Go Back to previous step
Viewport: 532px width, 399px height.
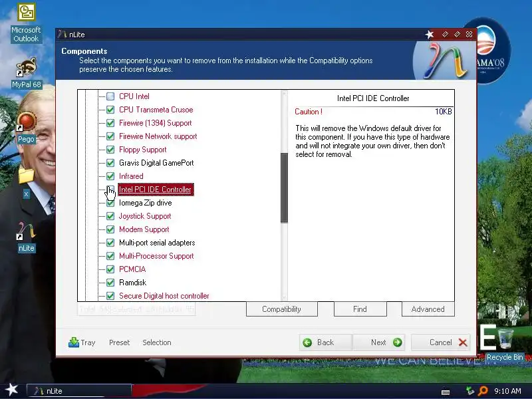pos(326,342)
